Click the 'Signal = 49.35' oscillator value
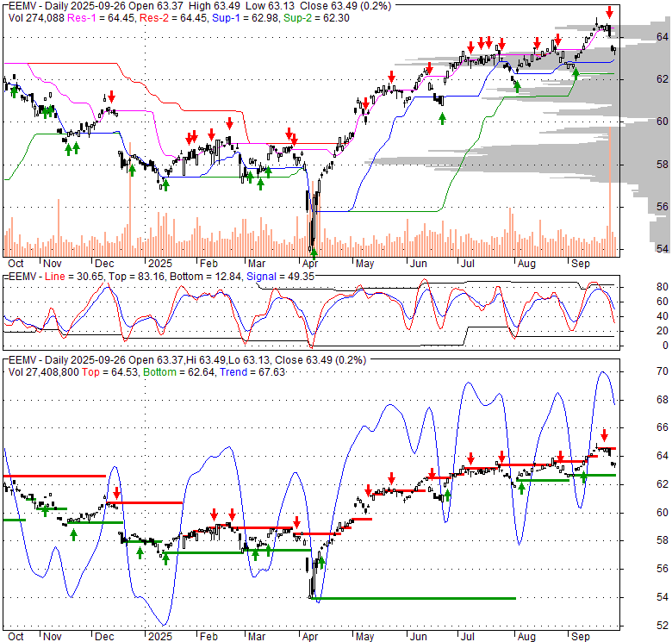Screen dimensions: 672x642 [280, 277]
